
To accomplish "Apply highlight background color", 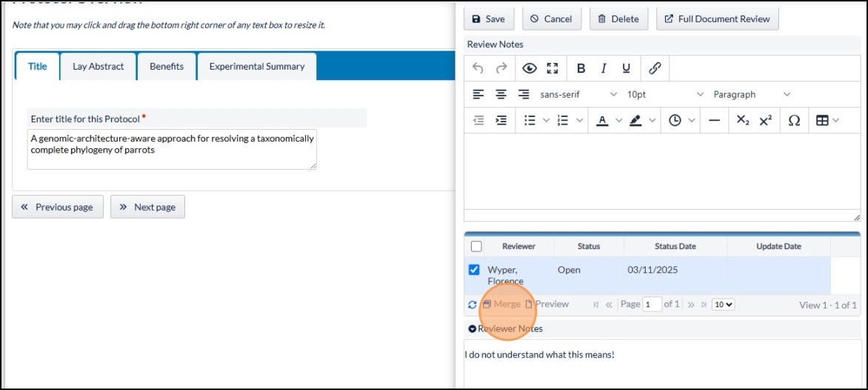I will (x=635, y=120).
